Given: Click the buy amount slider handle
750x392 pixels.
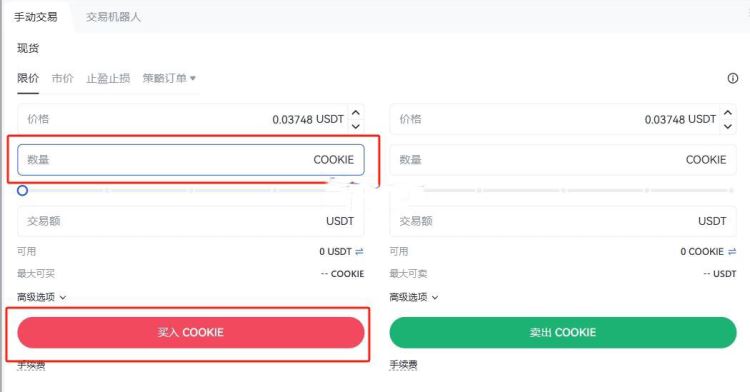Looking at the screenshot, I should [22, 191].
